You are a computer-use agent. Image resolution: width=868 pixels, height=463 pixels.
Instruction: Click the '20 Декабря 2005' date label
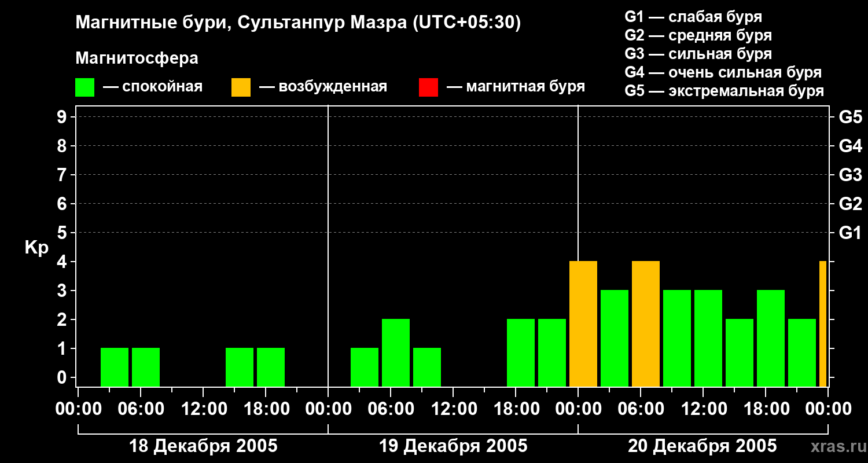point(703,446)
